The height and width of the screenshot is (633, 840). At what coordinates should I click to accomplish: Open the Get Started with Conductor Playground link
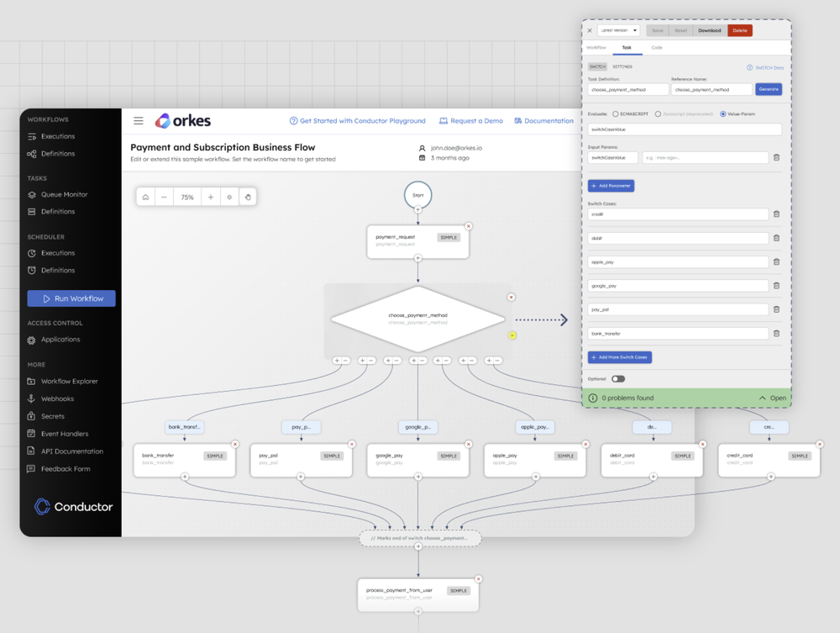pyautogui.click(x=357, y=121)
